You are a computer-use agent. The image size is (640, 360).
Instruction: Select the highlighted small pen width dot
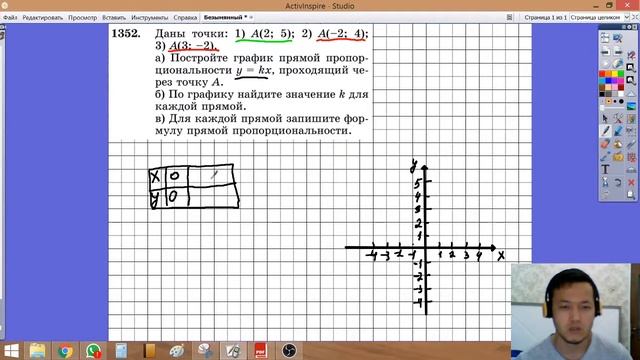[x=609, y=101]
